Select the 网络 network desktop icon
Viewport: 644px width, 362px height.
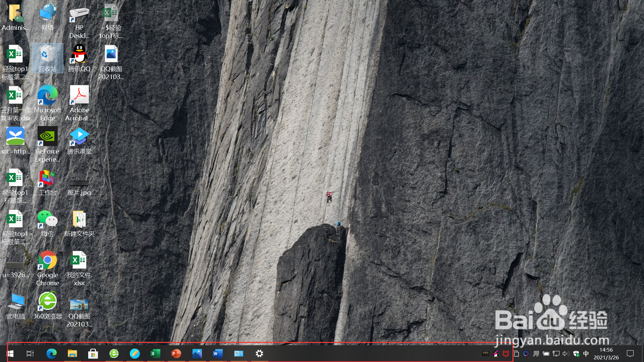coord(48,17)
